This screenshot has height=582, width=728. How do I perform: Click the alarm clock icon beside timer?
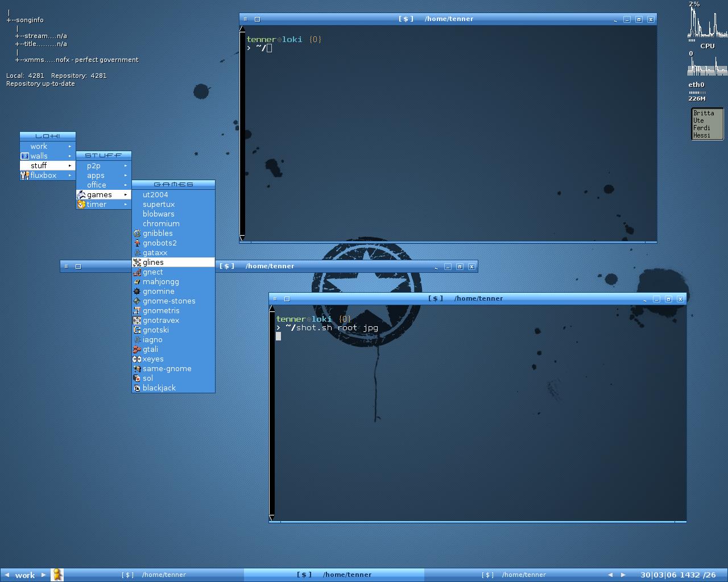(81, 204)
